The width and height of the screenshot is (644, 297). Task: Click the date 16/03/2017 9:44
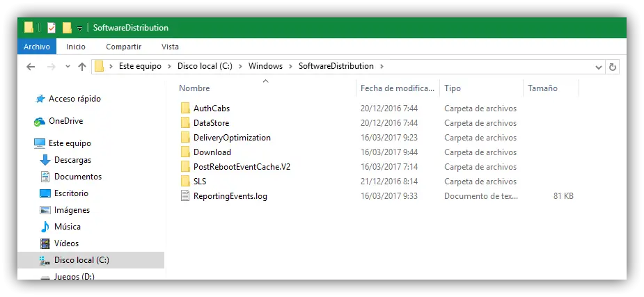389,152
